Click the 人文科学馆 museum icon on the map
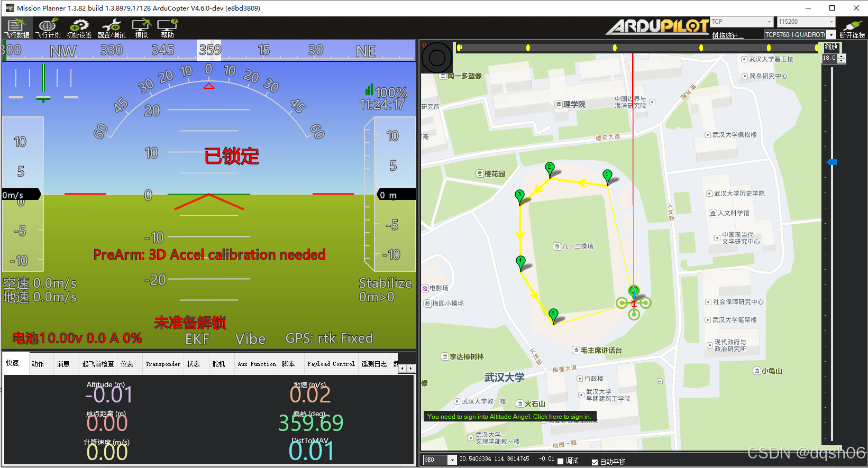This screenshot has width=868, height=468. coord(712,213)
